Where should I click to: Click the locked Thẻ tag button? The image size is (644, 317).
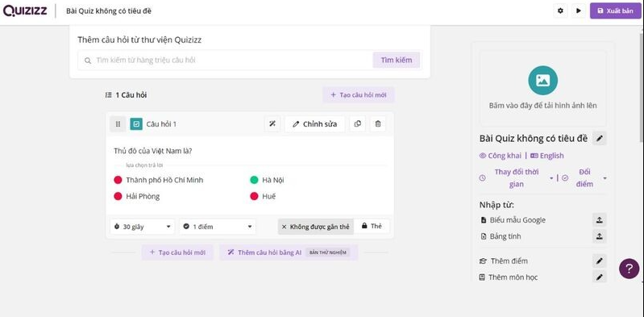point(372,226)
